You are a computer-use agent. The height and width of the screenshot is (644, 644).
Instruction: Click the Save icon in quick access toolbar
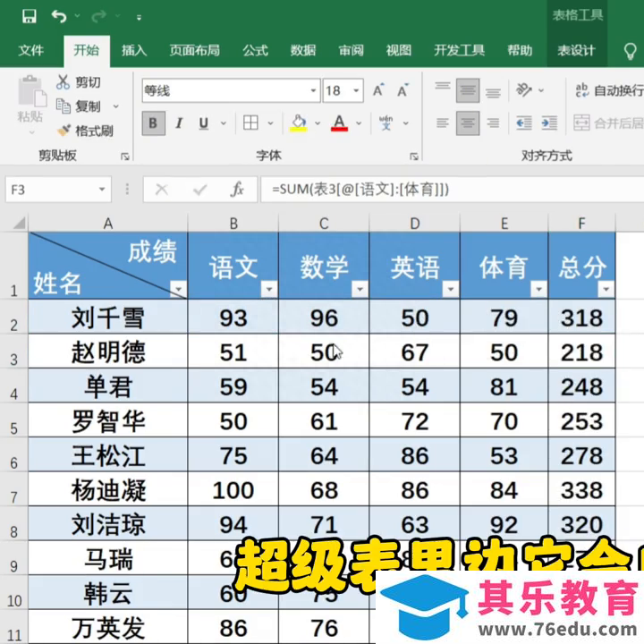[x=30, y=16]
